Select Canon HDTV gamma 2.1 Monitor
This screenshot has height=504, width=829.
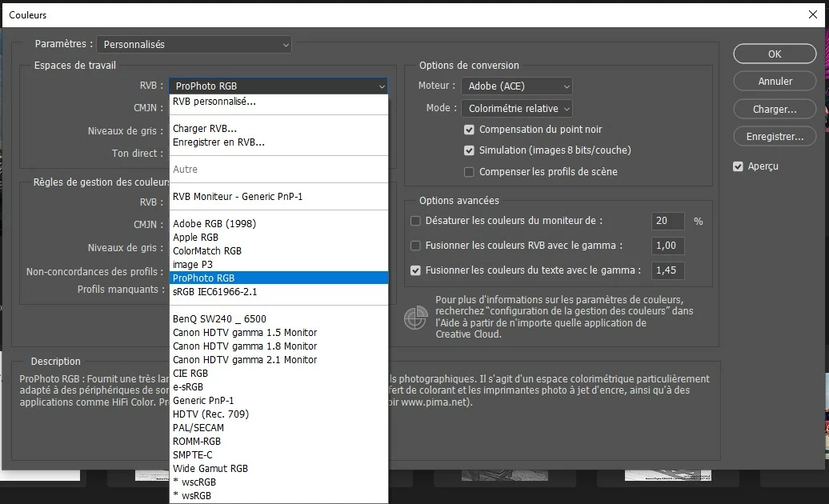(278, 360)
